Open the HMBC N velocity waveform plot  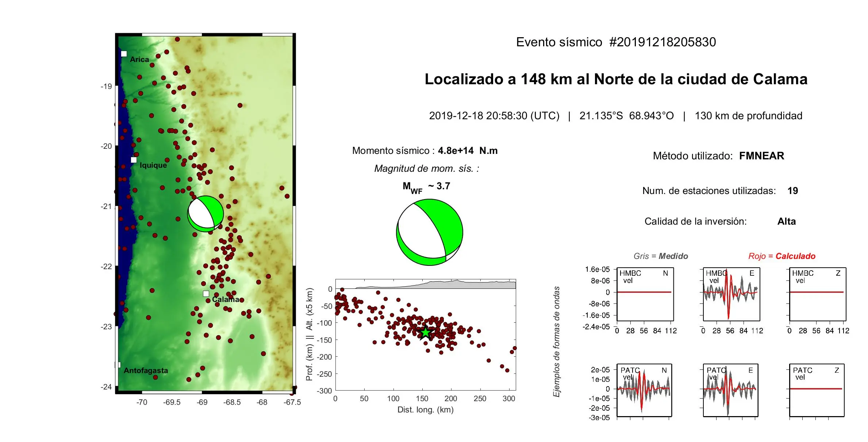[x=645, y=294]
